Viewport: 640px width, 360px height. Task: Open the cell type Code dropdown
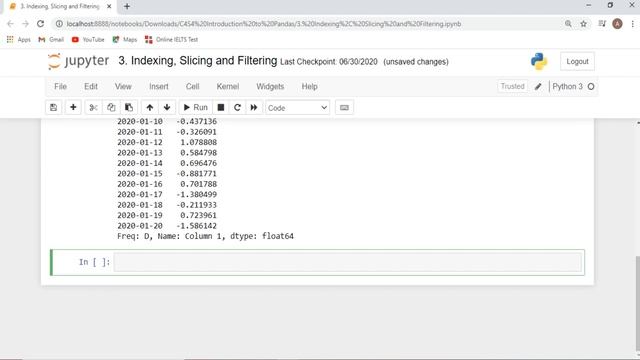298,108
